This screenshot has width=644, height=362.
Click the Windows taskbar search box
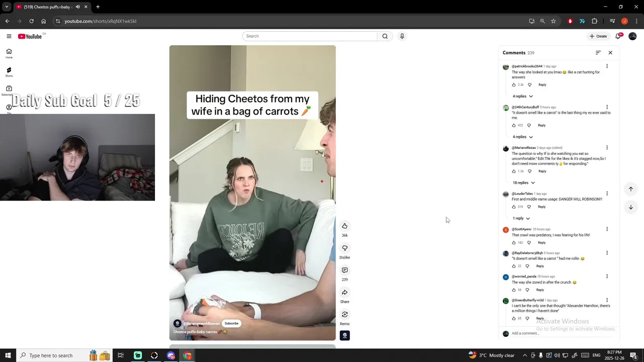63,355
